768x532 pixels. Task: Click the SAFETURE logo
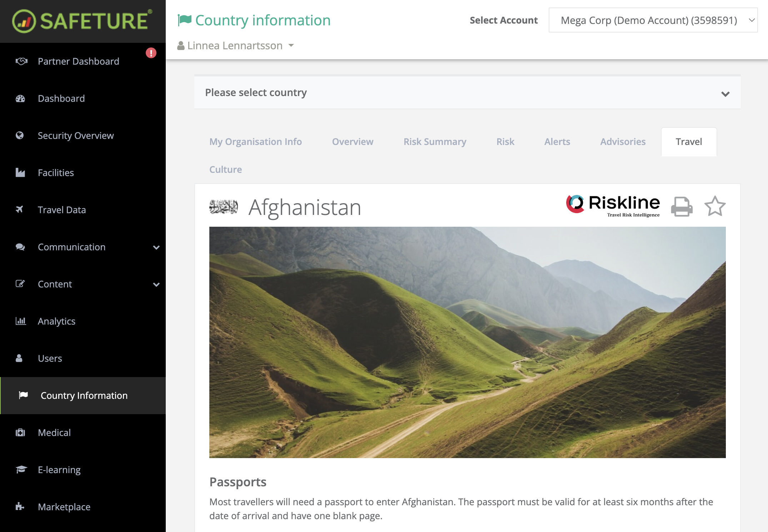pyautogui.click(x=83, y=21)
